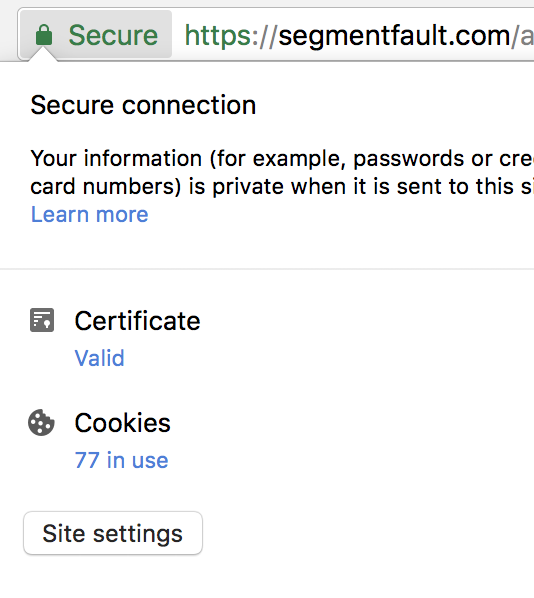The height and width of the screenshot is (598, 534).
Task: Select the Certificate heading text
Action: click(x=137, y=321)
